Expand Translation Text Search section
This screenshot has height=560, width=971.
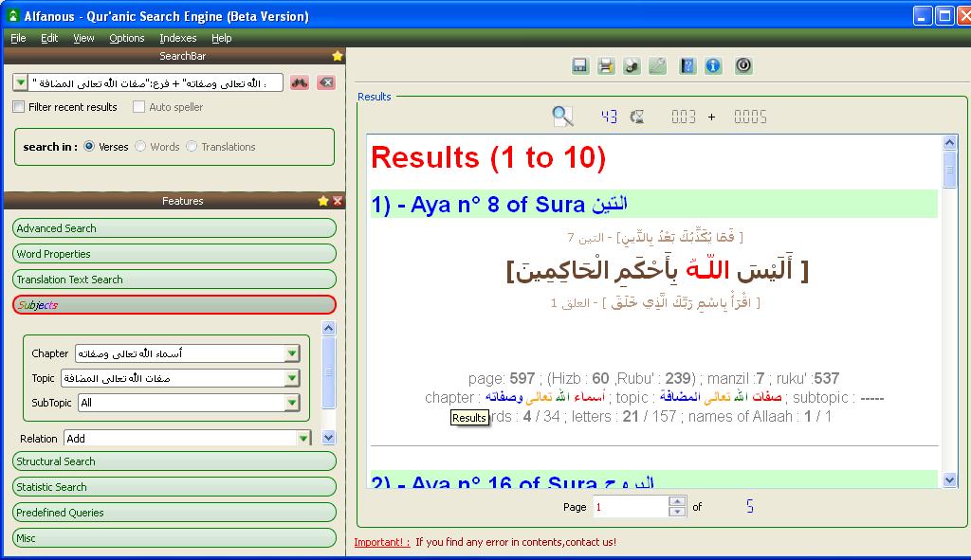click(x=174, y=280)
